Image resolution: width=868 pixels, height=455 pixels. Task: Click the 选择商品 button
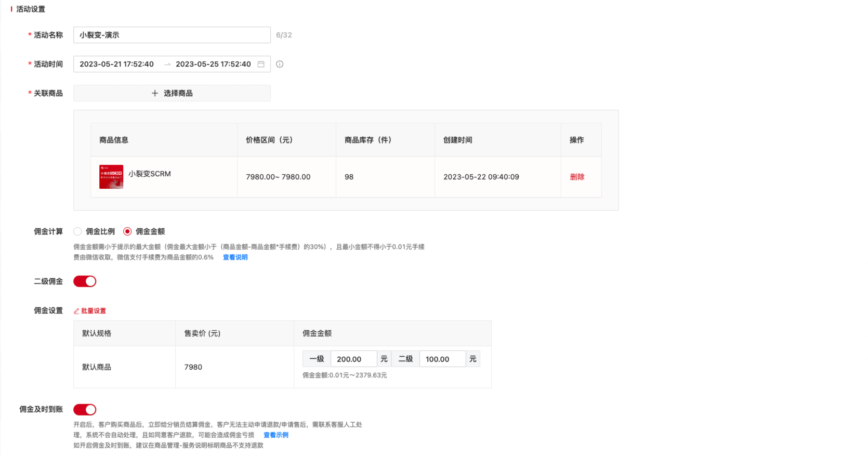pyautogui.click(x=172, y=93)
